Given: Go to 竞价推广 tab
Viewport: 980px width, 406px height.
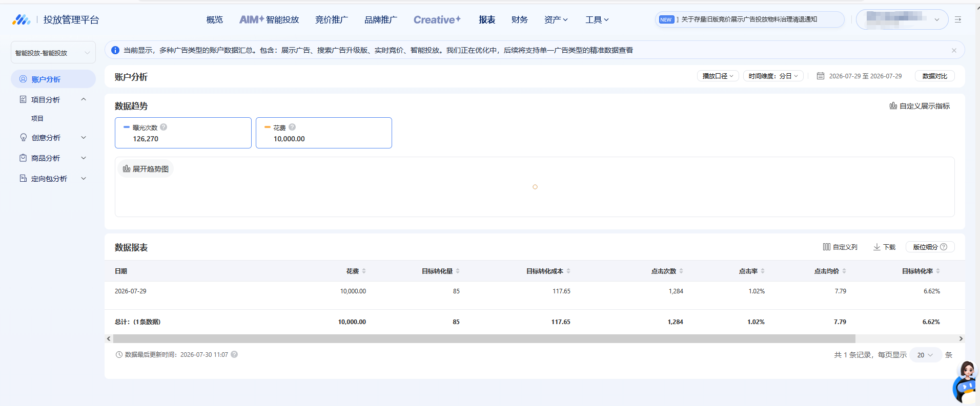Looking at the screenshot, I should point(331,19).
